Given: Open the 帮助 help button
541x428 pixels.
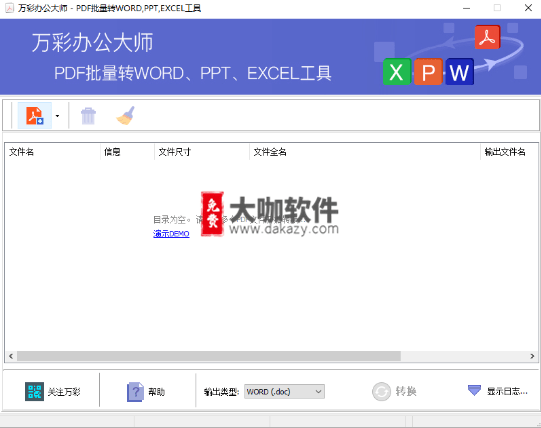Looking at the screenshot, I should 157,392.
